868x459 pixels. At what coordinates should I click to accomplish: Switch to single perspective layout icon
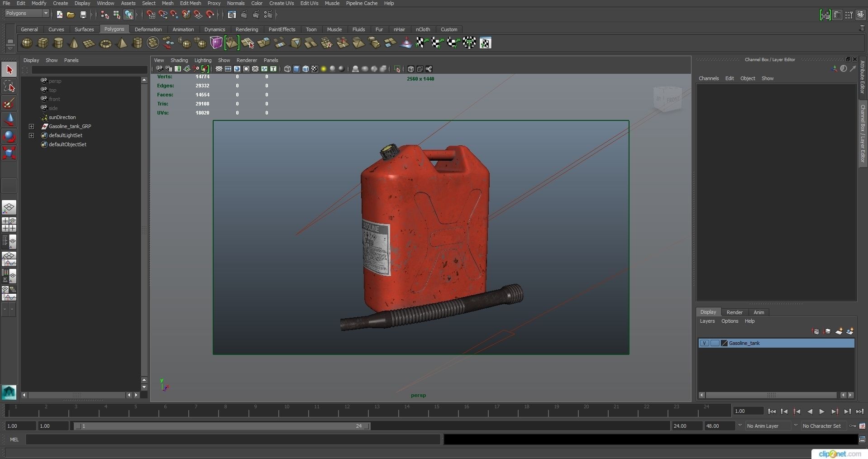9,207
